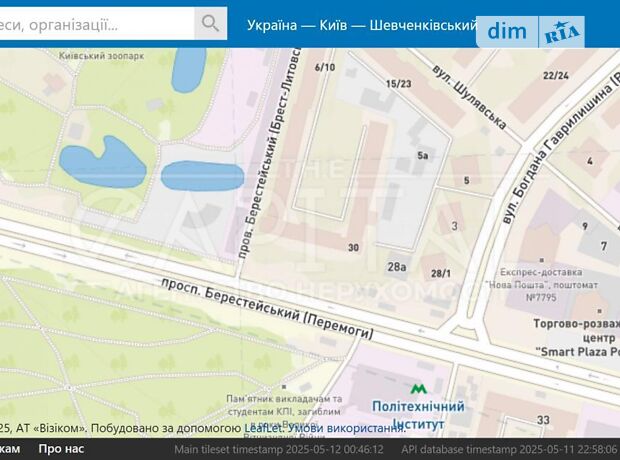Select Шевченківський in the breadcrumb
Image resolution: width=620 pixels, height=460 pixels.
pyautogui.click(x=423, y=25)
